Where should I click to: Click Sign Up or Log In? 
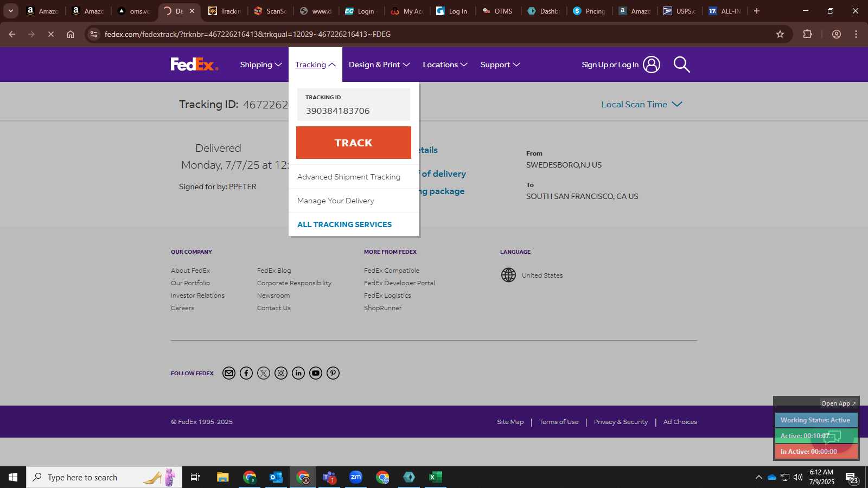tap(610, 65)
